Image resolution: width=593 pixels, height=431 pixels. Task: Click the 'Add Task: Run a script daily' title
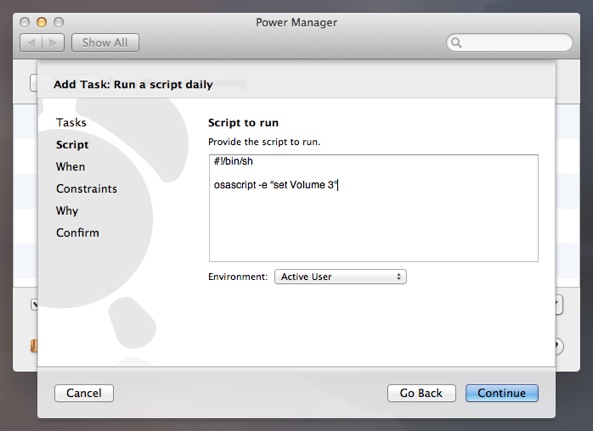133,84
